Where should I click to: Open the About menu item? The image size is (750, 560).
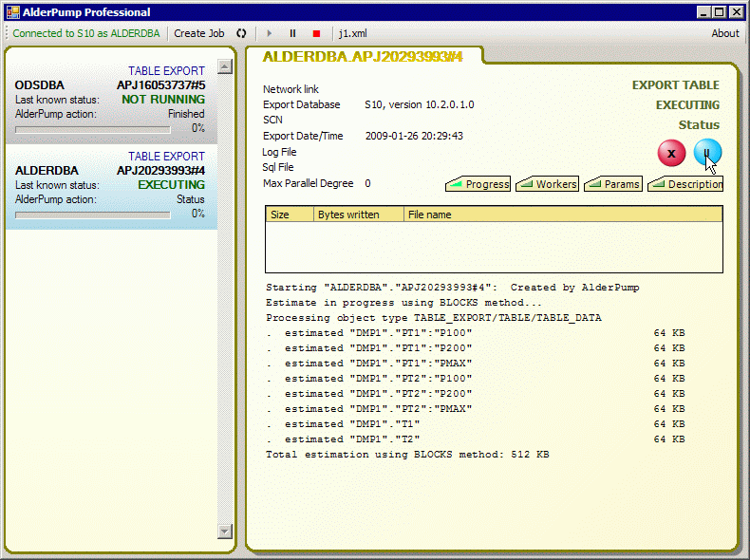click(x=725, y=33)
